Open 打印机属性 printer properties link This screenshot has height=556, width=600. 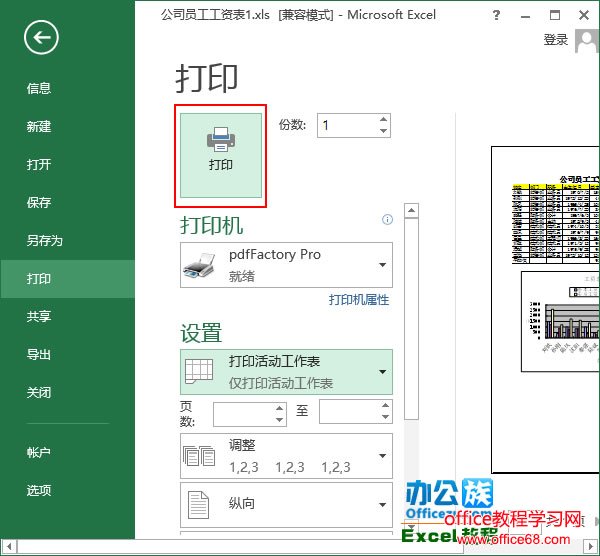[x=359, y=300]
